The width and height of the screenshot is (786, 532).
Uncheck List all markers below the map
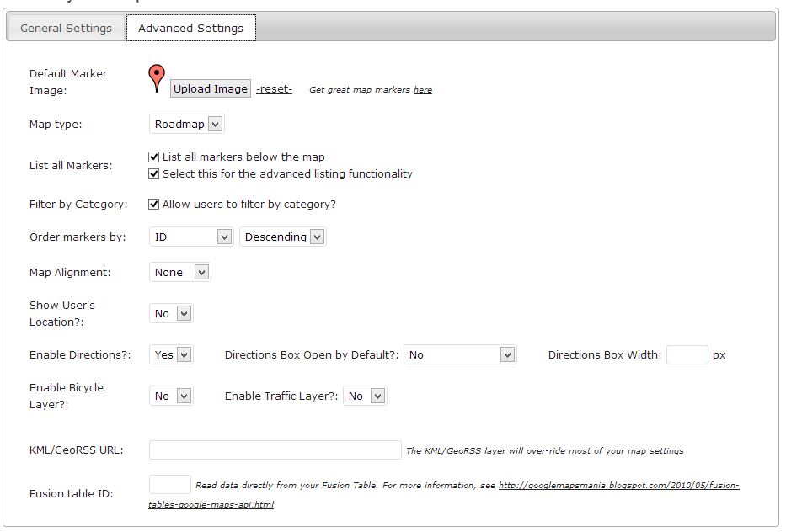point(154,157)
